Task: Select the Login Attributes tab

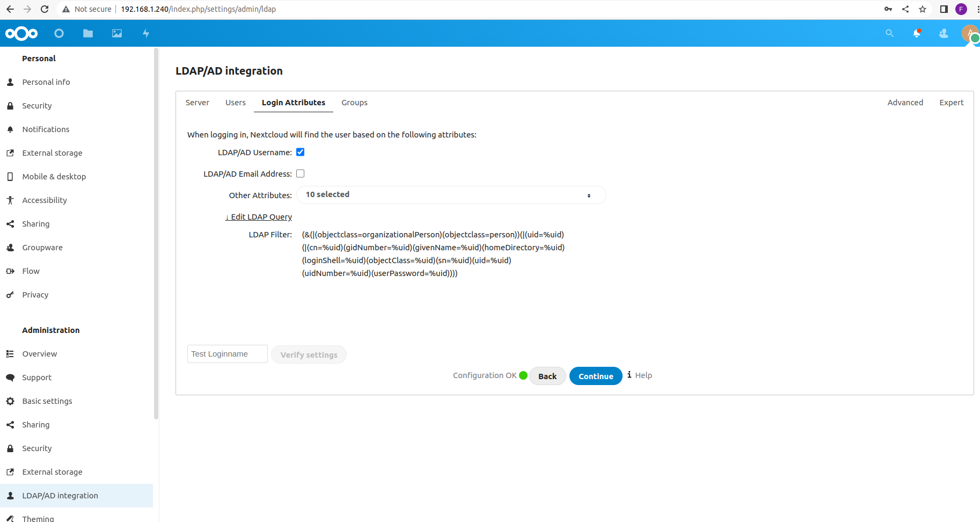Action: pyautogui.click(x=294, y=103)
